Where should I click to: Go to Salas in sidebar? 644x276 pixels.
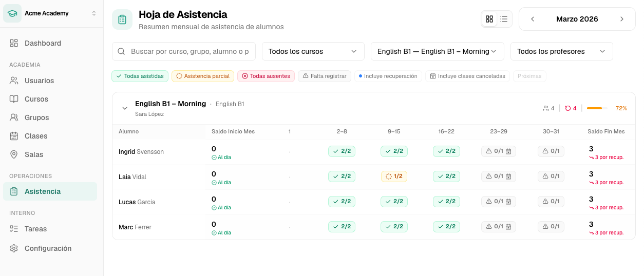click(50, 154)
